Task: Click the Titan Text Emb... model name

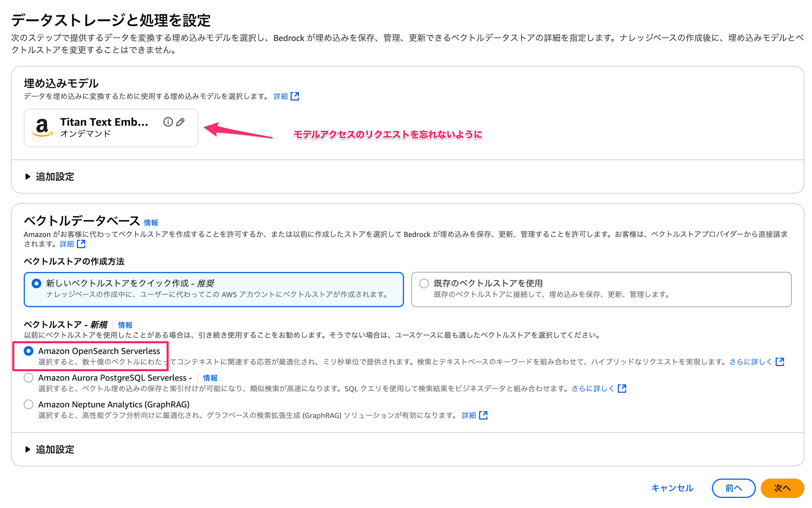Action: tap(104, 122)
